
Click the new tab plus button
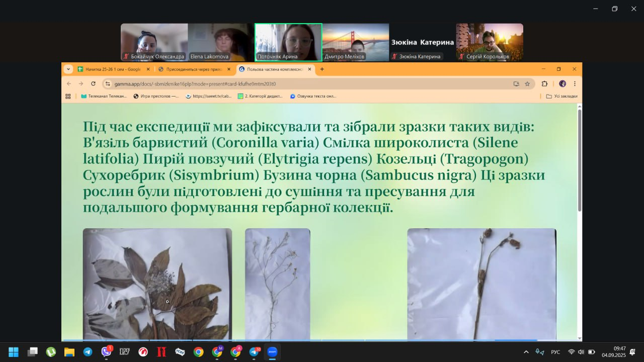322,69
